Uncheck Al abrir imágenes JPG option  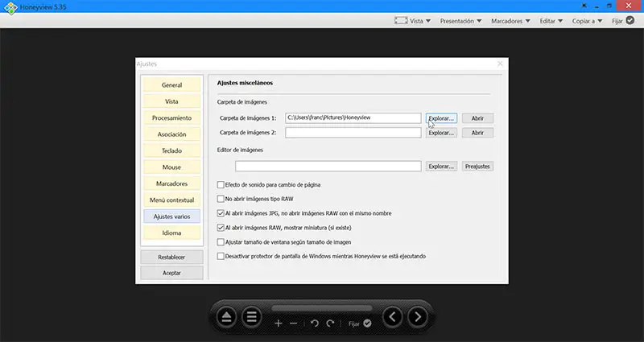point(221,213)
